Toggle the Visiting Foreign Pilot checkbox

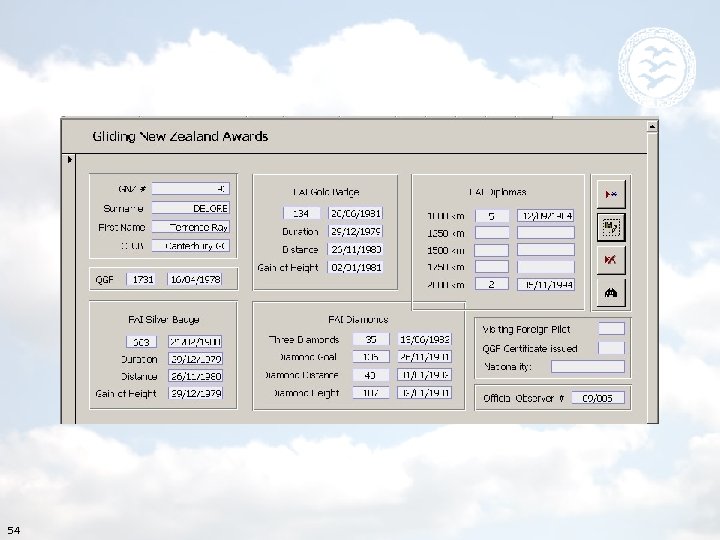tap(611, 329)
